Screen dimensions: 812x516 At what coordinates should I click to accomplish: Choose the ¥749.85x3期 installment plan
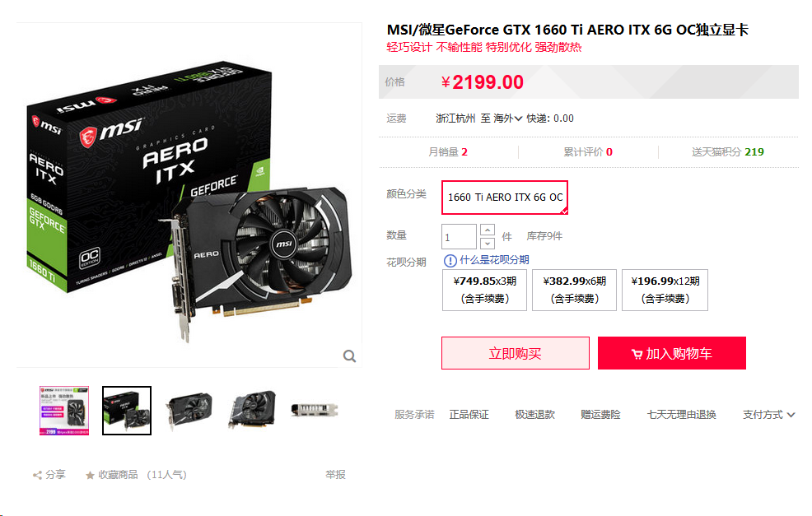point(485,290)
